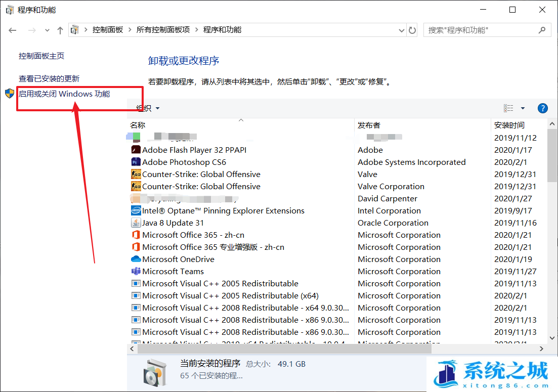Click the change view icon button
Viewport: 558px width, 392px height.
(x=508, y=108)
